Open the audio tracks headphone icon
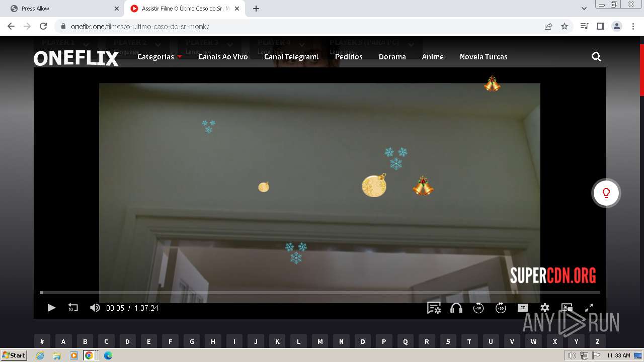This screenshot has width=644, height=362. coord(456,308)
